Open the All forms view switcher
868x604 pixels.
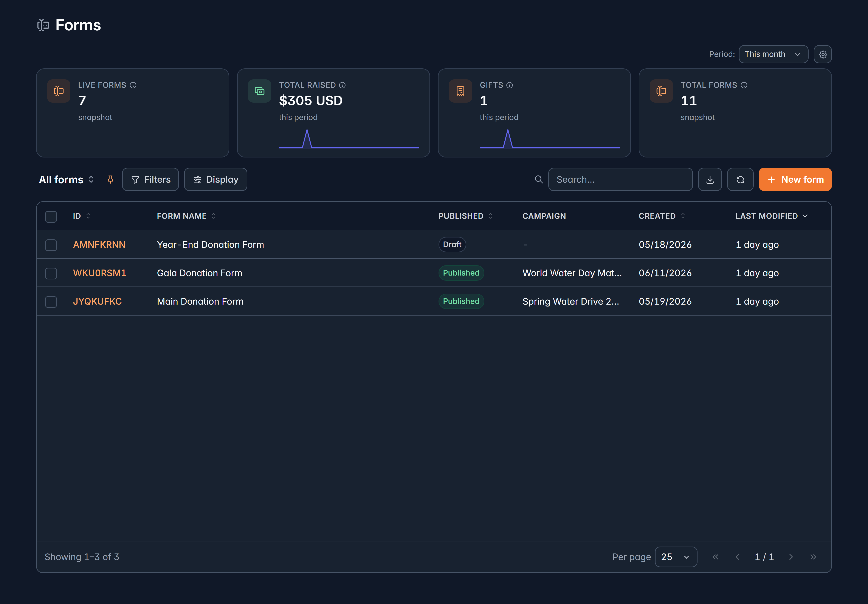pyautogui.click(x=67, y=179)
